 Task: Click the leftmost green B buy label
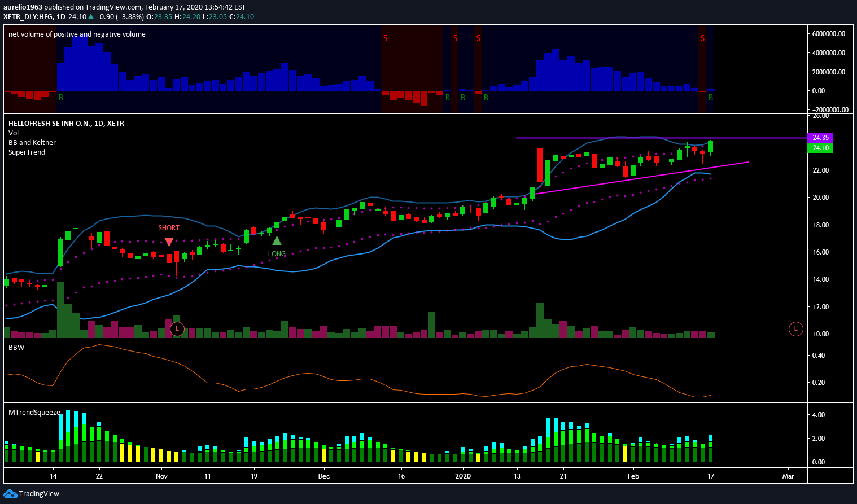[61, 98]
